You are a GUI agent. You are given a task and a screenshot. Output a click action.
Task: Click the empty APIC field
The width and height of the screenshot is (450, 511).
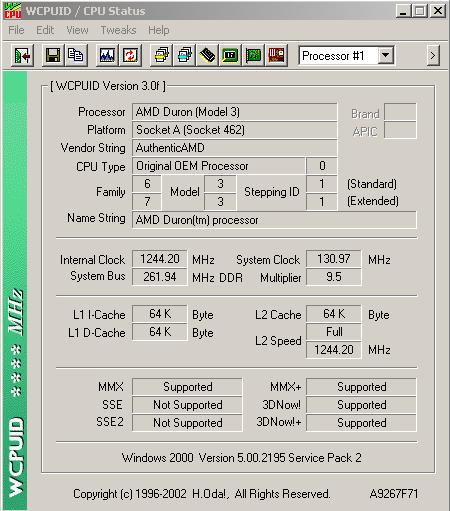(400, 130)
